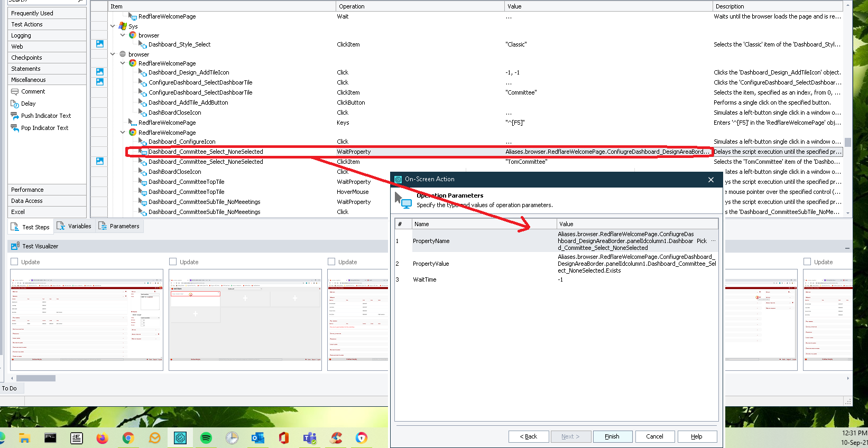
Task: Check the rightmost Update checkbox
Action: tap(807, 262)
